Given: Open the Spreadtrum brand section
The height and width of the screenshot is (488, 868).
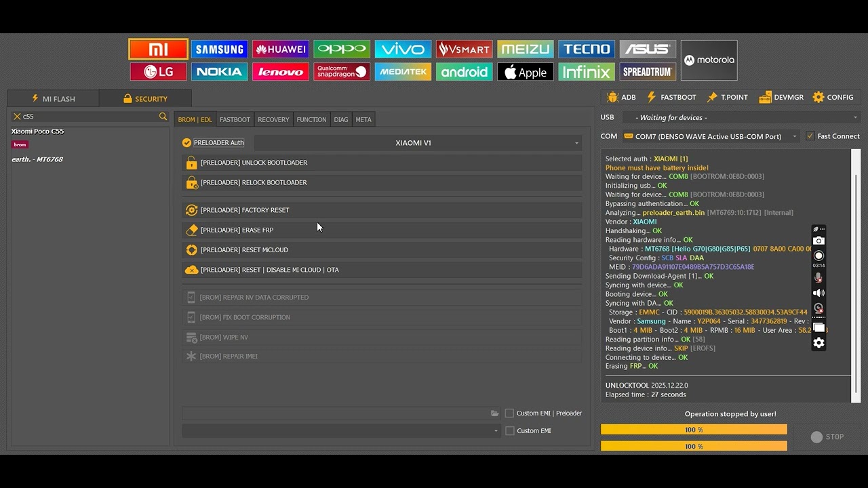Looking at the screenshot, I should coord(648,72).
